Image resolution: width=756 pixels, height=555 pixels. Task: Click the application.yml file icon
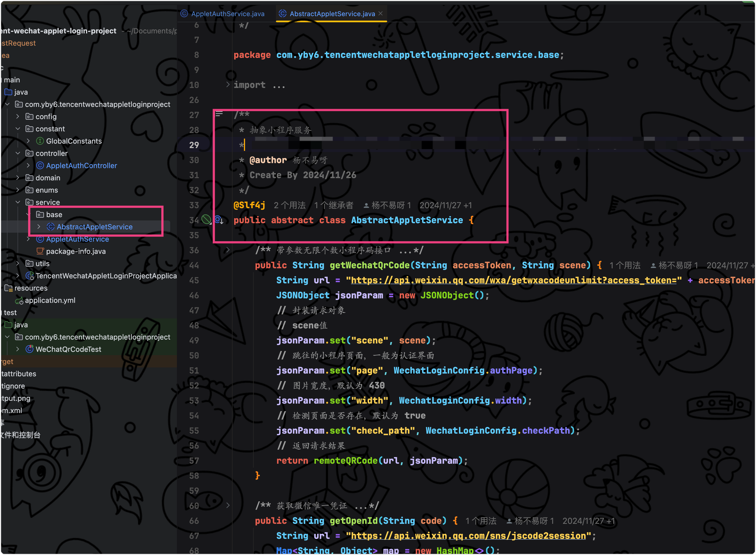click(x=19, y=300)
